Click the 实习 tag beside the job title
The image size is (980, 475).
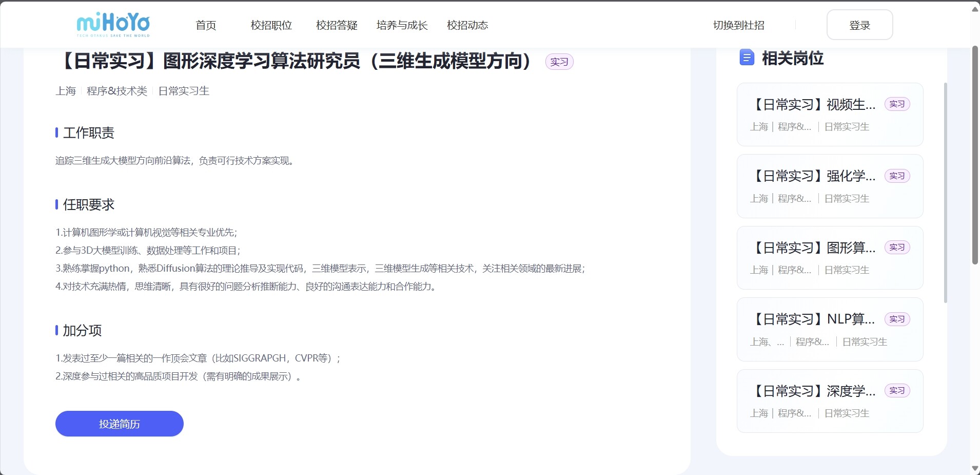click(559, 62)
